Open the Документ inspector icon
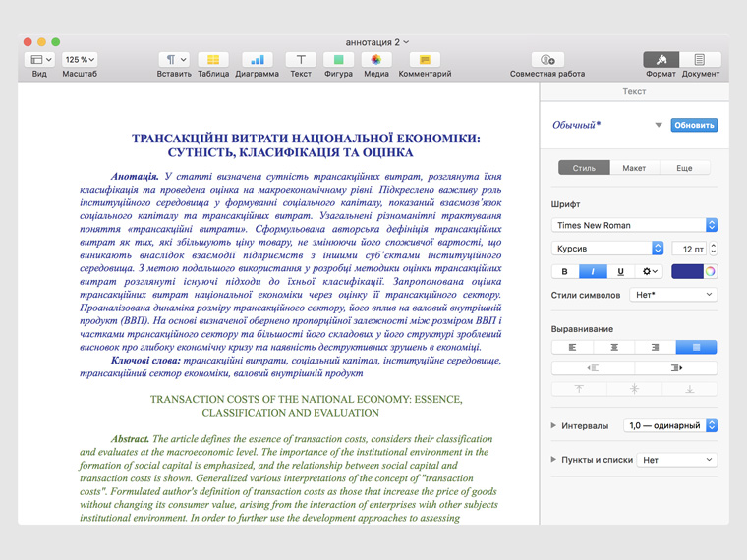Viewport: 747px width, 560px height. coord(700,60)
